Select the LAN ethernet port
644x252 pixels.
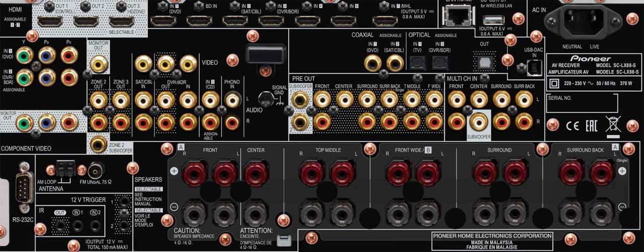coord(455,16)
